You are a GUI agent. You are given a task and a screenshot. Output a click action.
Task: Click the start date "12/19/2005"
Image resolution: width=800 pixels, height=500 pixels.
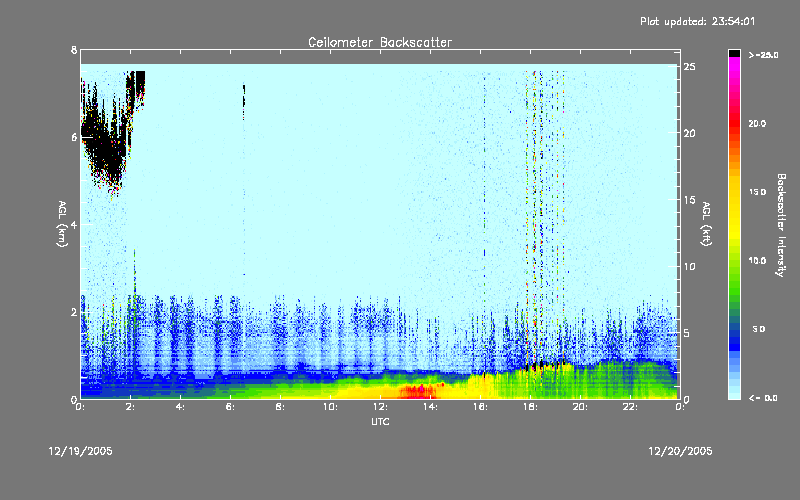coord(81,451)
